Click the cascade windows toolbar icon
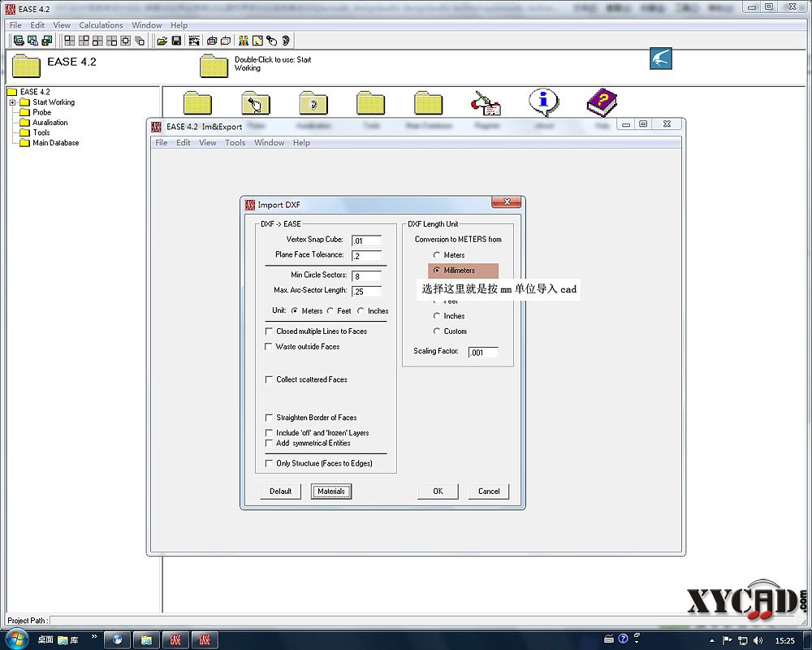The image size is (812, 650). 140,41
